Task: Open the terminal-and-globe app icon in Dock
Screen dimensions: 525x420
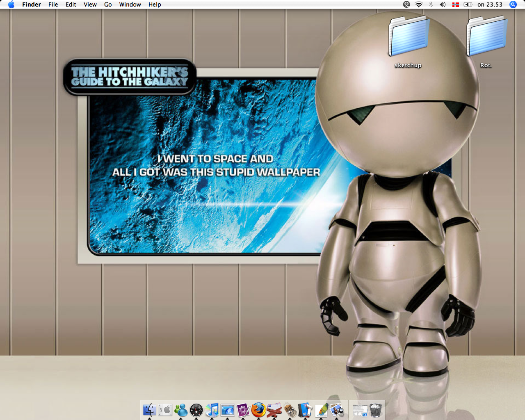Action: click(x=228, y=410)
